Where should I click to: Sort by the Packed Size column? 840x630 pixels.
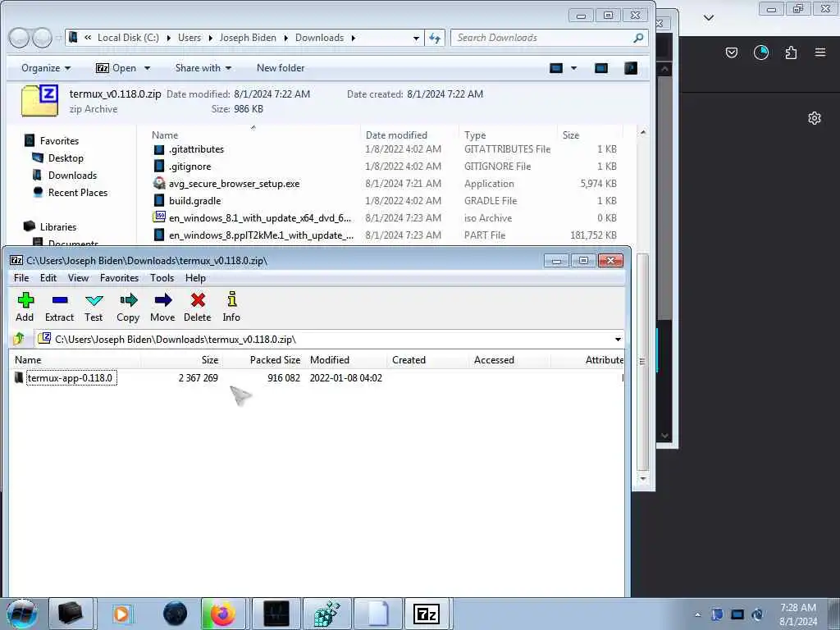275,360
